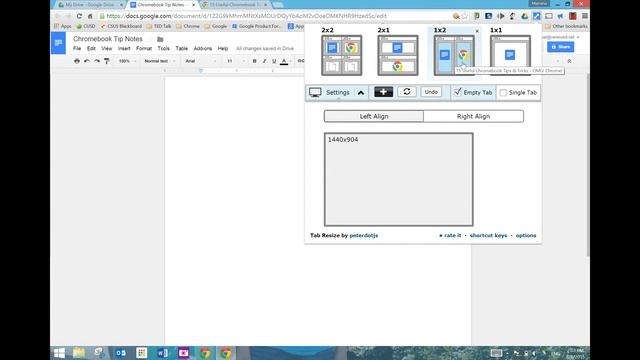Open the Chrome hamburger menu
This screenshot has width=640, height=360.
[584, 16]
